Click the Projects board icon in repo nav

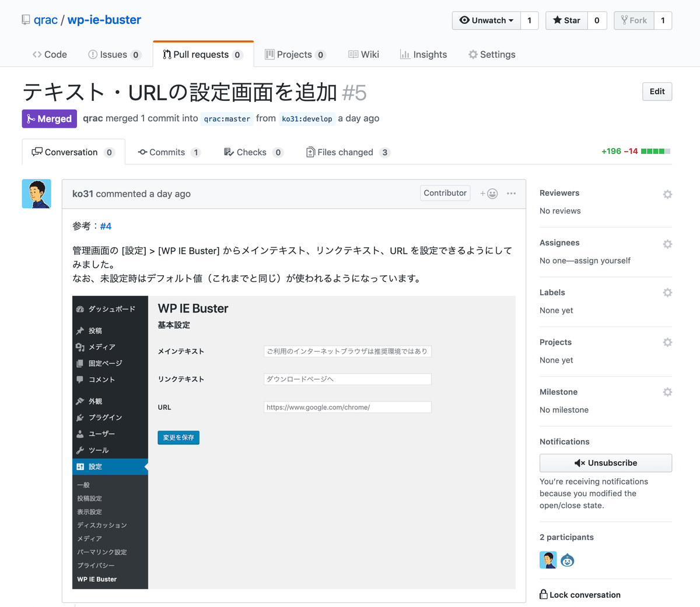pyautogui.click(x=269, y=54)
